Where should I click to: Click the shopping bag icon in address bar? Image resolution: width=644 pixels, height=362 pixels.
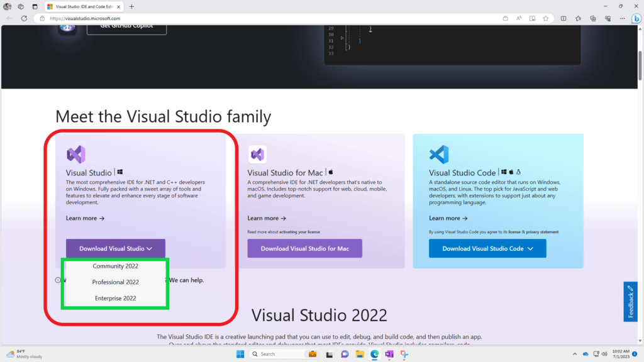tap(505, 18)
